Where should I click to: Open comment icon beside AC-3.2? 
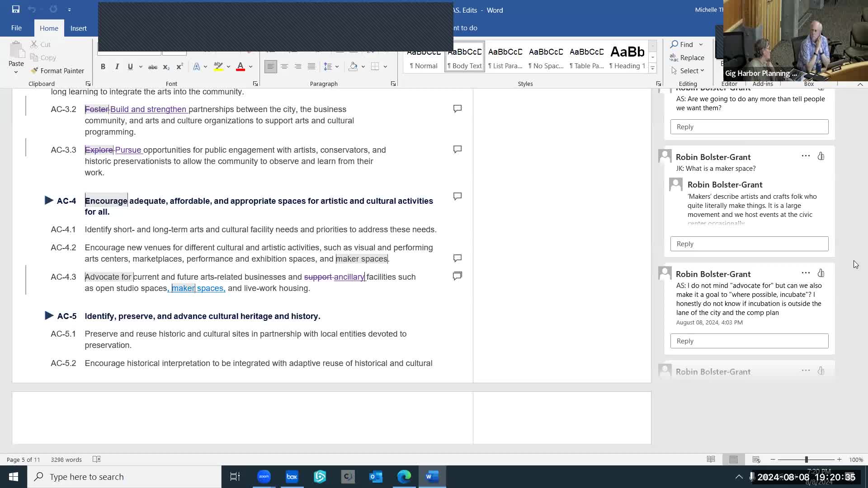coord(458,109)
